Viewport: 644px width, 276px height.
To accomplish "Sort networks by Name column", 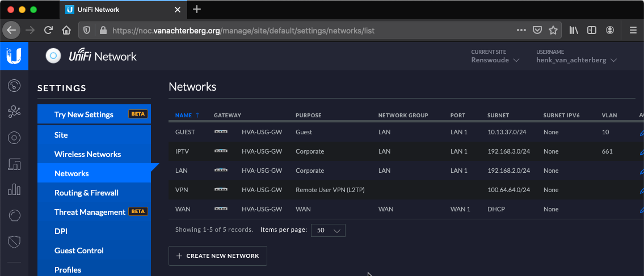I will (x=187, y=115).
